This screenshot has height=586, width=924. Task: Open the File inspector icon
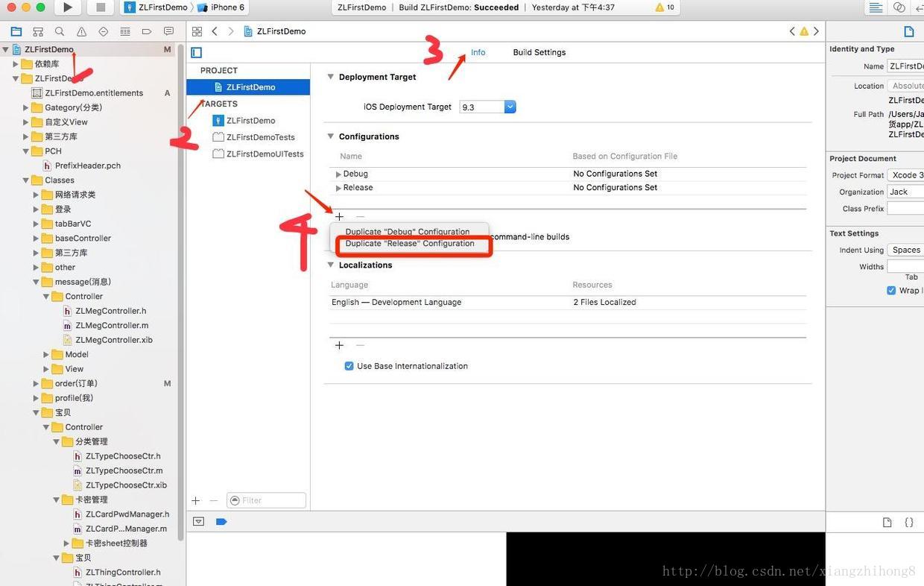(x=908, y=31)
